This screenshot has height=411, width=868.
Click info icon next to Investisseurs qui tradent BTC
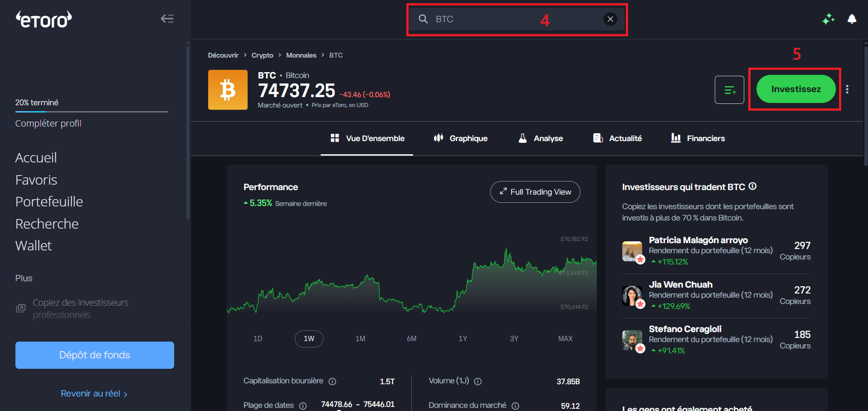click(x=752, y=186)
